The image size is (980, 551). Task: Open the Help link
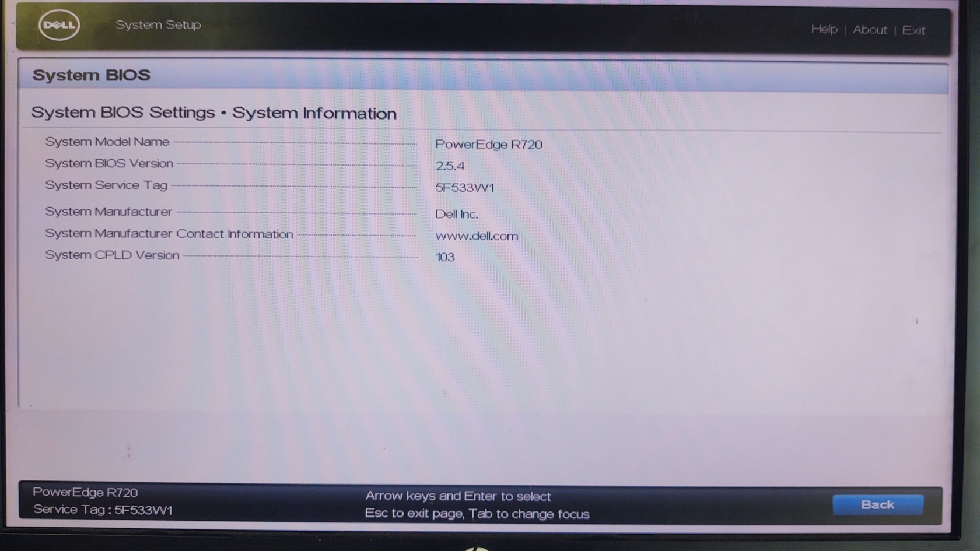[x=824, y=29]
